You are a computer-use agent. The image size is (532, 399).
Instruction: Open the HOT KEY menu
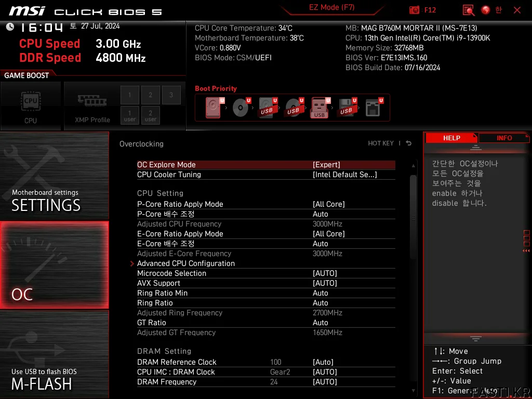381,143
